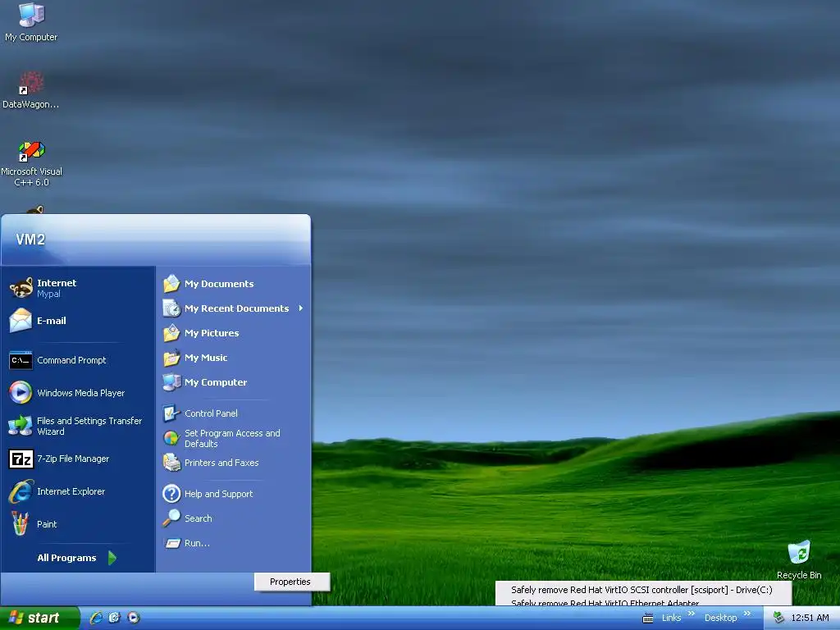Image resolution: width=840 pixels, height=630 pixels.
Task: Start Files and Settings Transfer Wizard
Action: 78,426
